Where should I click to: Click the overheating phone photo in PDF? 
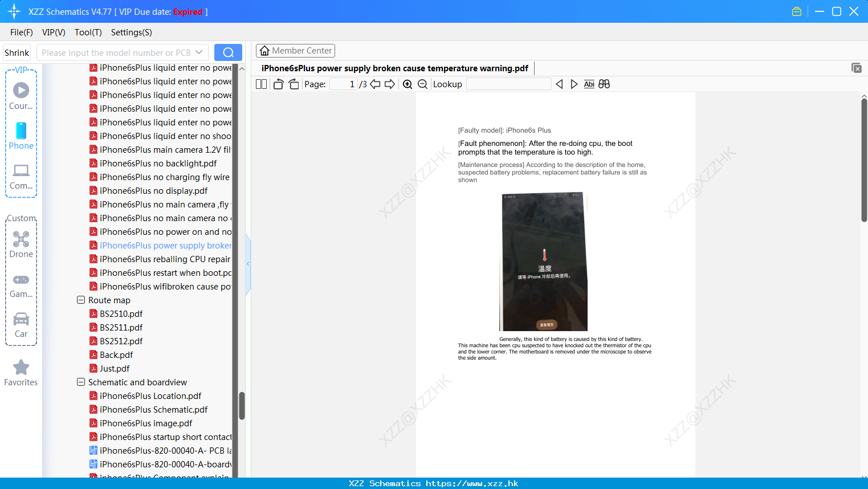544,262
